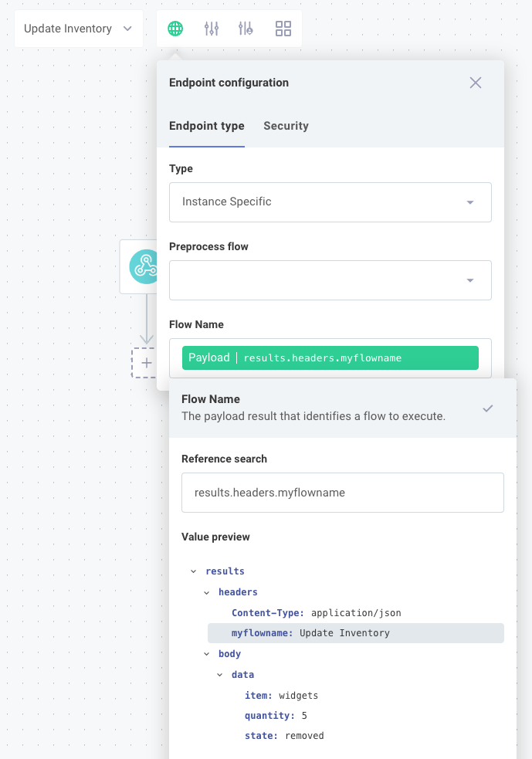Click the test configuration sliders icon
Screen dimensions: 532x759
[247, 28]
